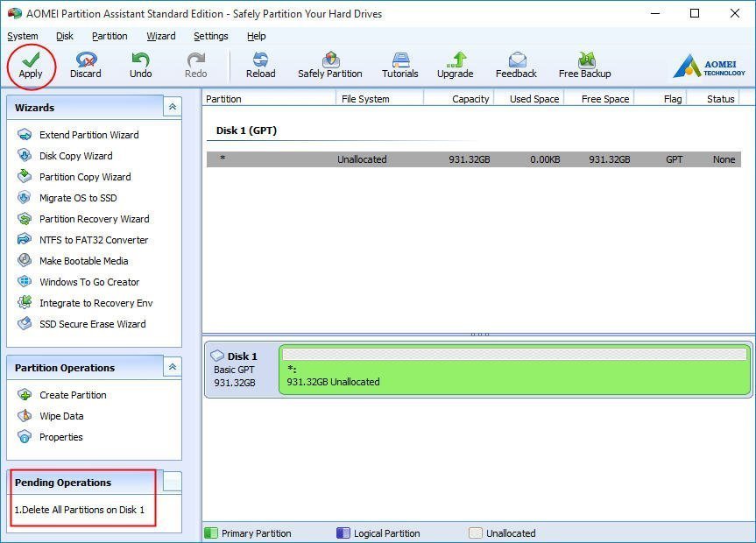Open the Safely Partition tool
This screenshot has width=756, height=543.
[330, 66]
